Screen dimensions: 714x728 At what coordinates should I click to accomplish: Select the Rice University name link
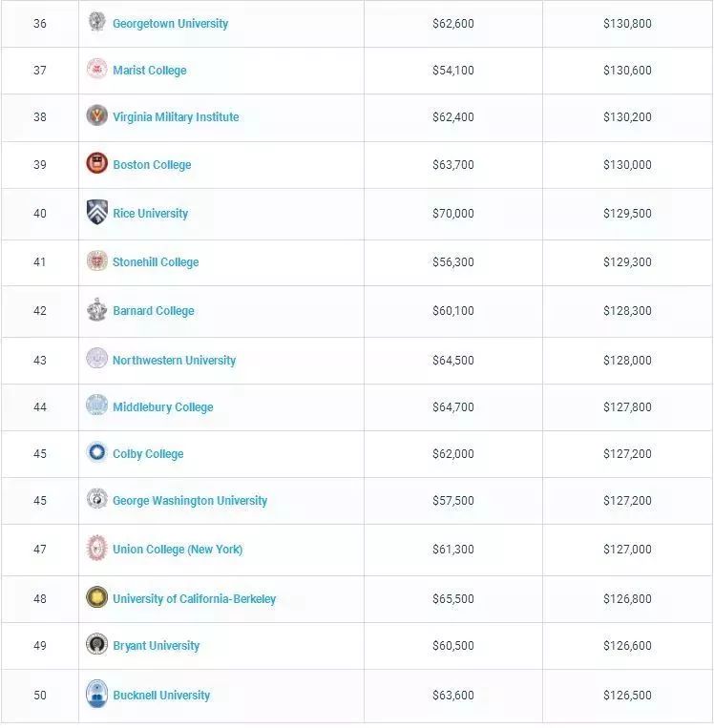tap(150, 214)
